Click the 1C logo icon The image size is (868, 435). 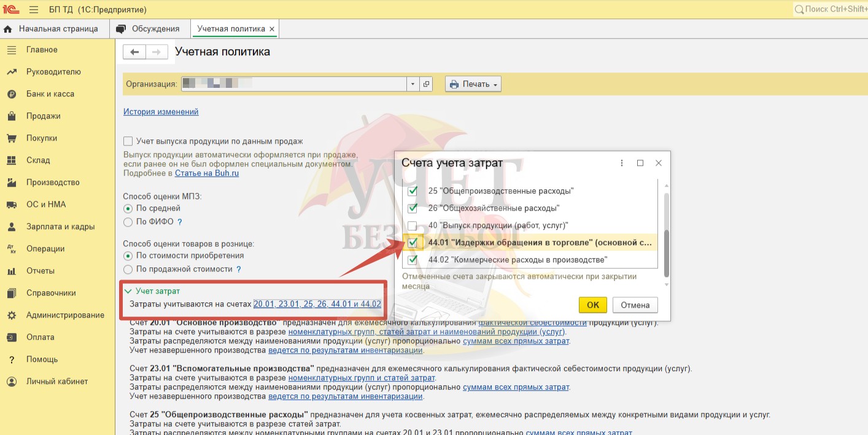[12, 10]
